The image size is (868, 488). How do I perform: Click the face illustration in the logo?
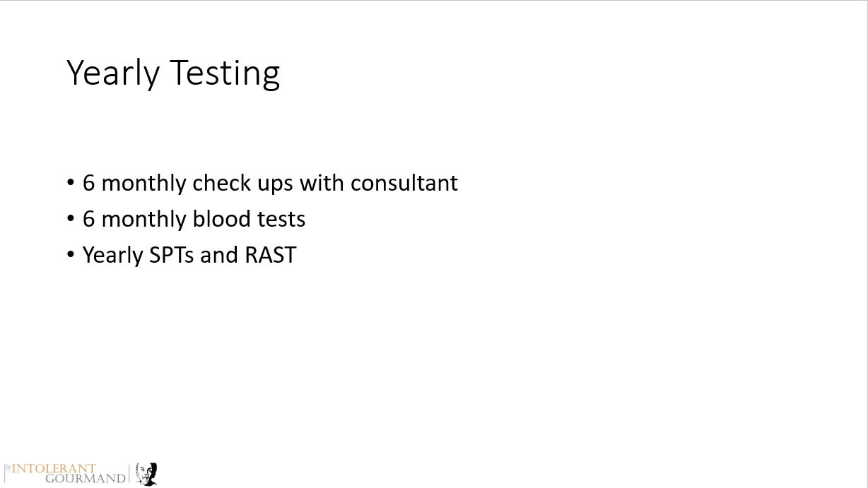coord(146,473)
